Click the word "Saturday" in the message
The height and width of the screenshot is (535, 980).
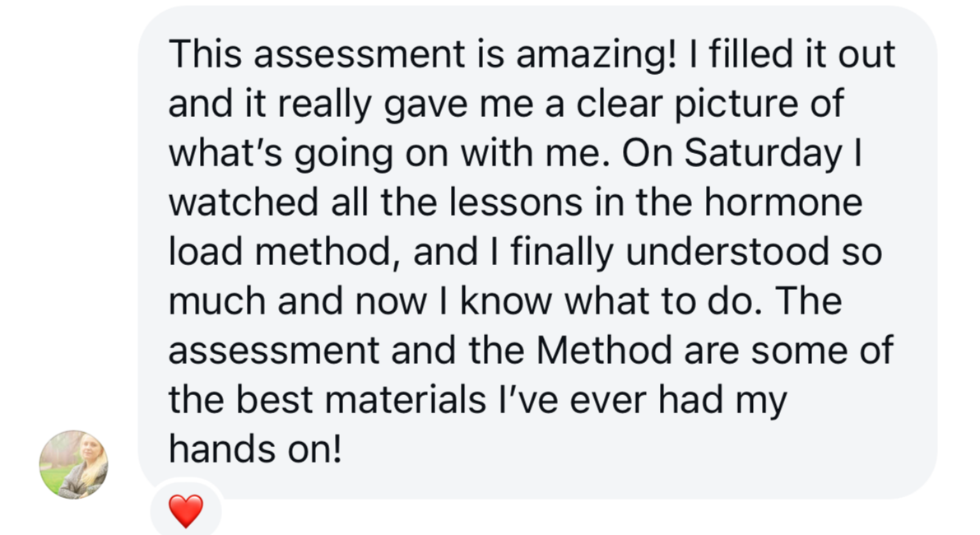click(763, 152)
